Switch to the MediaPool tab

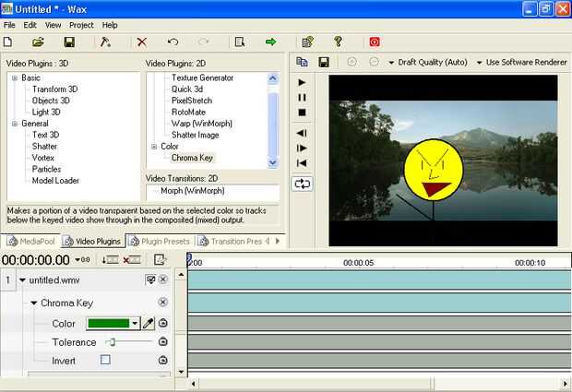pos(35,241)
